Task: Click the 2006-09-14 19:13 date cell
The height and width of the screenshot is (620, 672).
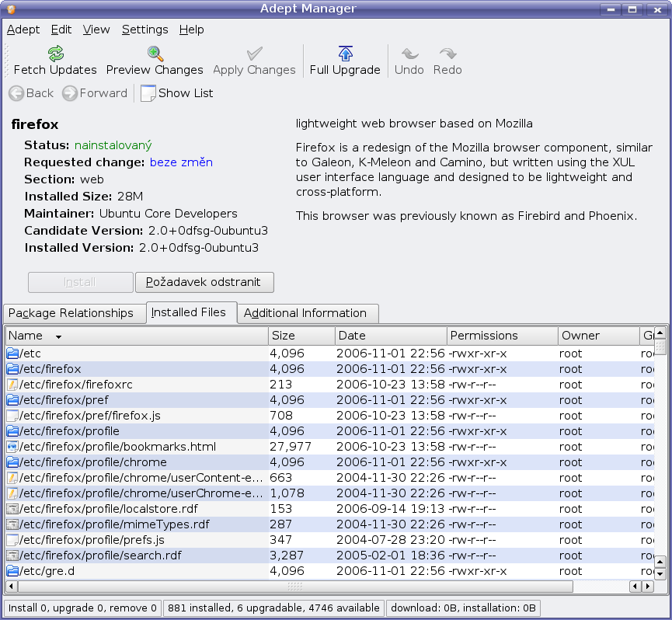Action: (391, 509)
